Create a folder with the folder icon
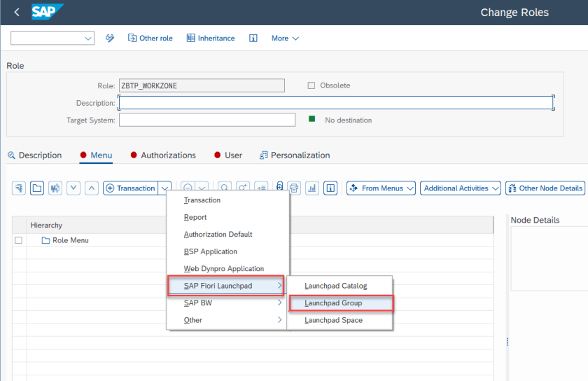Viewport: 588px width, 381px height. [36, 188]
